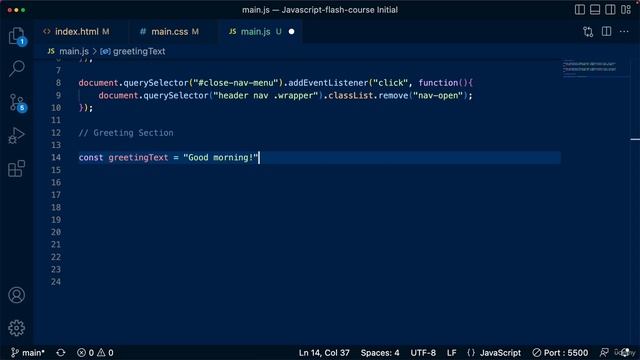
Task: Click the Greeting Section comment line
Action: (x=126, y=133)
